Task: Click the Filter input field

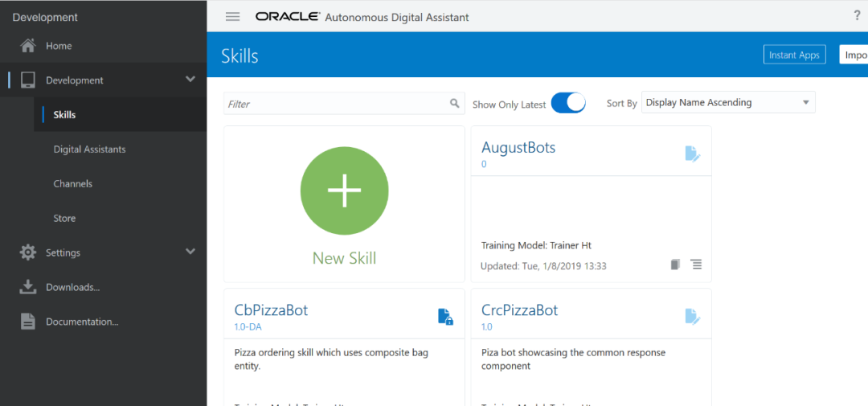Action: tap(344, 104)
